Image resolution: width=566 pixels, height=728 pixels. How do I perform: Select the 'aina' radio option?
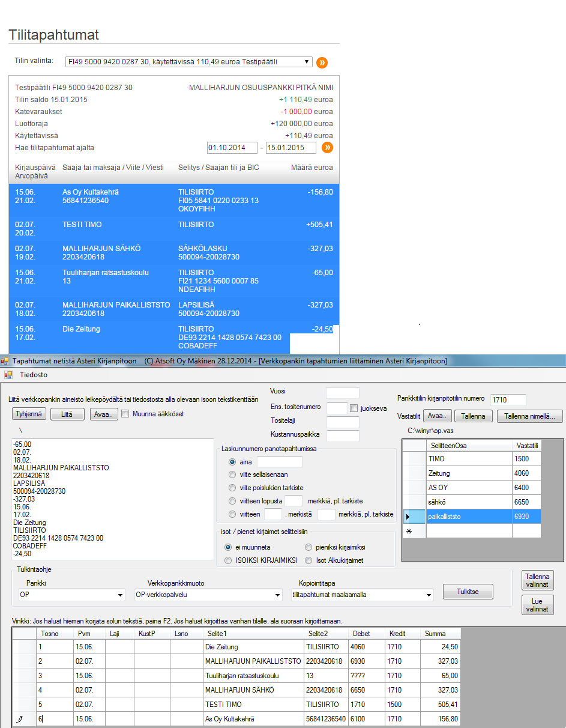232,462
